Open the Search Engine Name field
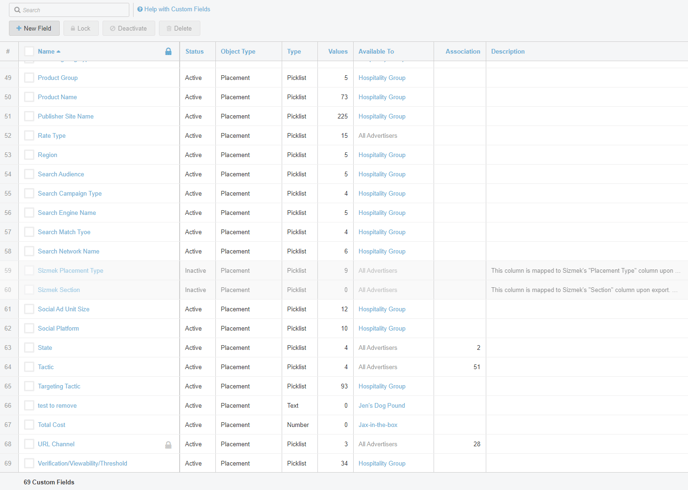Image resolution: width=688 pixels, height=490 pixels. click(67, 213)
